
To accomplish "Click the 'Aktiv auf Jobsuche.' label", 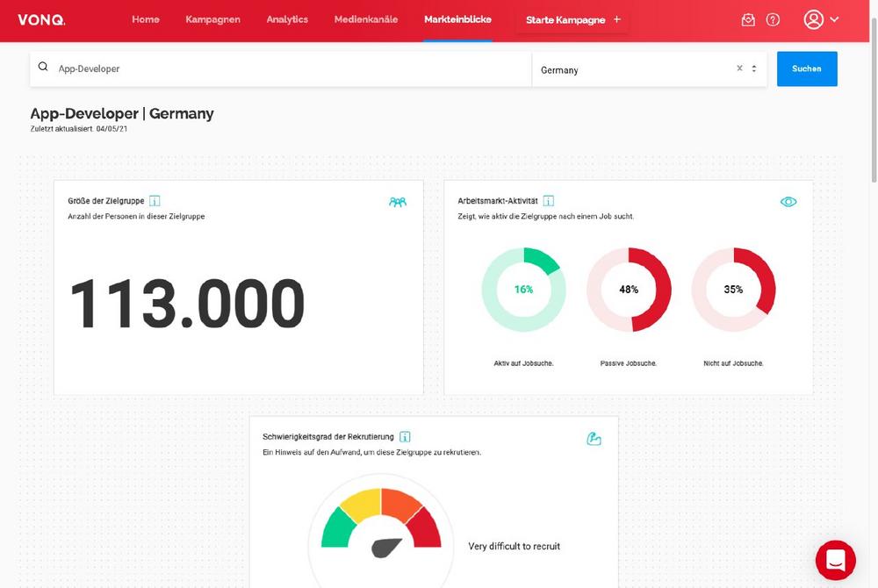I will point(523,363).
